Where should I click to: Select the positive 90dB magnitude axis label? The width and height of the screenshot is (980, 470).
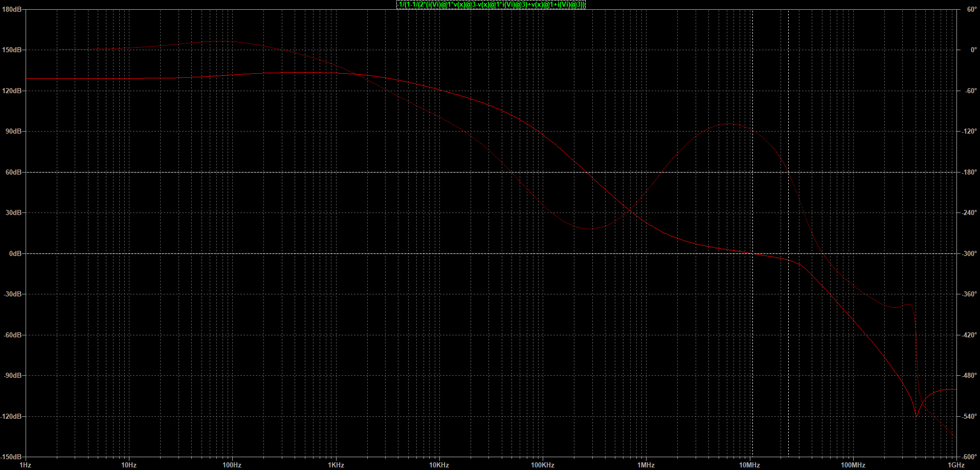coord(13,132)
